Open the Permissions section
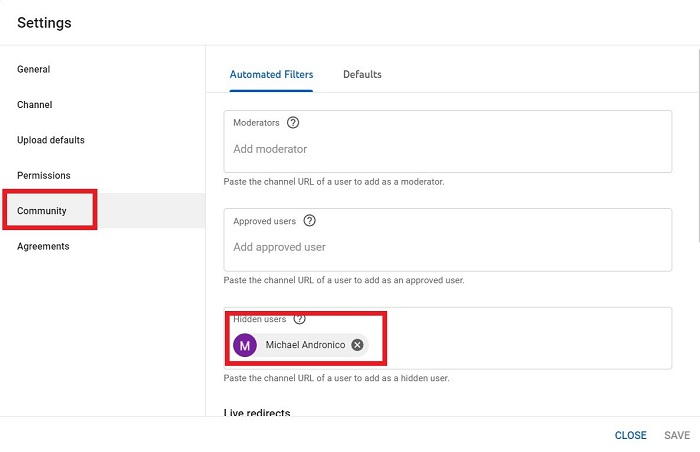The height and width of the screenshot is (452, 700). pos(44,176)
